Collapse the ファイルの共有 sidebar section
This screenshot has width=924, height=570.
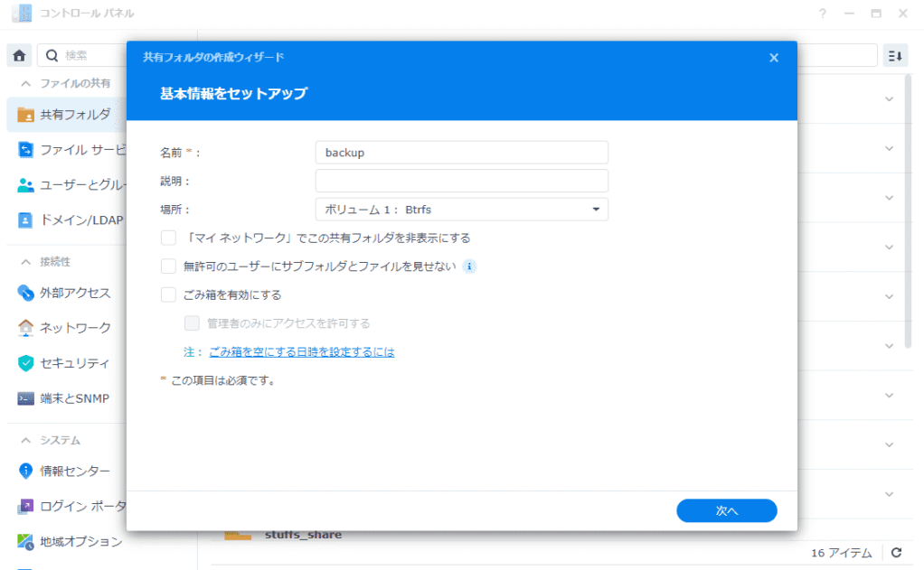[x=25, y=83]
